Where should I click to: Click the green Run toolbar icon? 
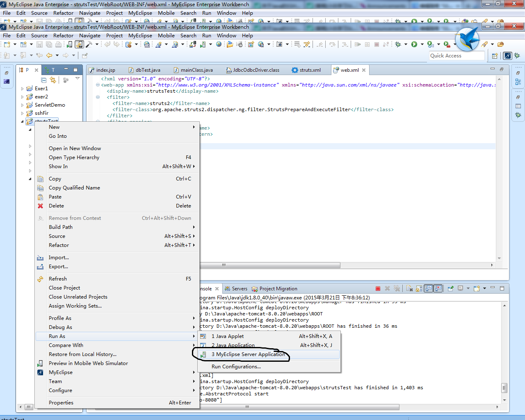tap(414, 44)
